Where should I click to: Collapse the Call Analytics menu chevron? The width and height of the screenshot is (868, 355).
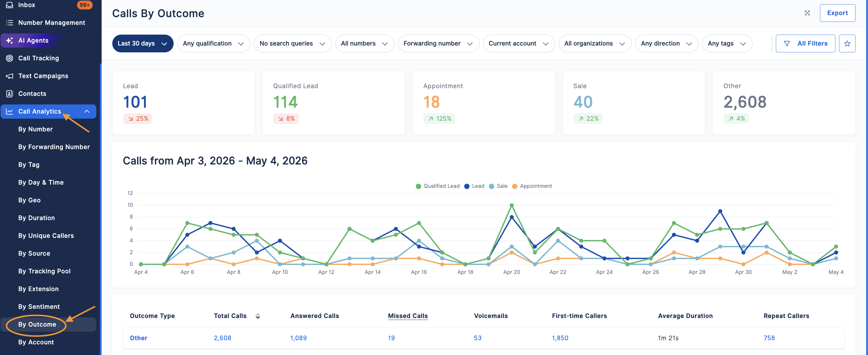[87, 111]
